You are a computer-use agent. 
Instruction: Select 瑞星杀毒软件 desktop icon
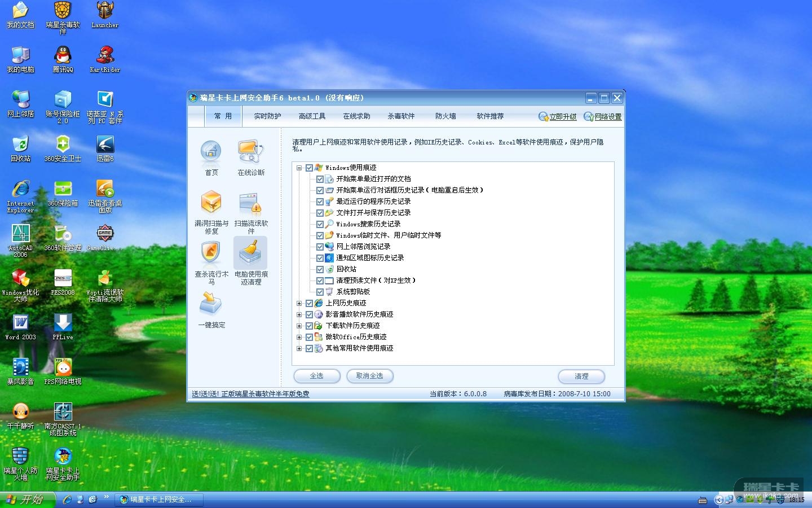(x=63, y=18)
